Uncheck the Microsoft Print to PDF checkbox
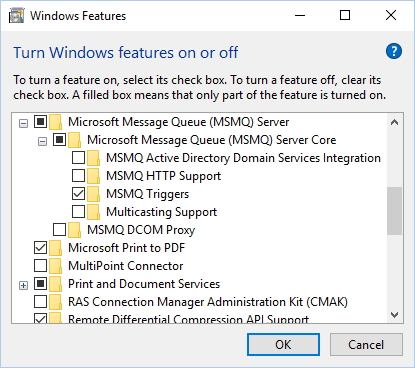This screenshot has height=368, width=415. pos(40,248)
